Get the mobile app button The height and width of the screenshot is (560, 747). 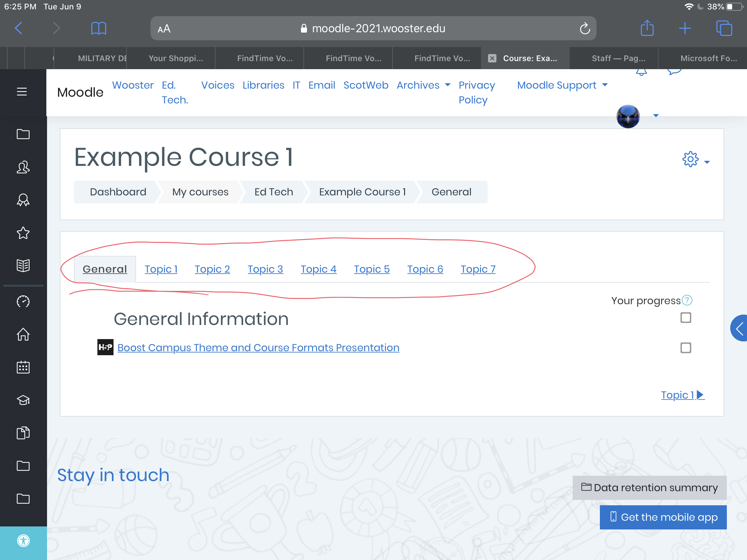pos(663,517)
